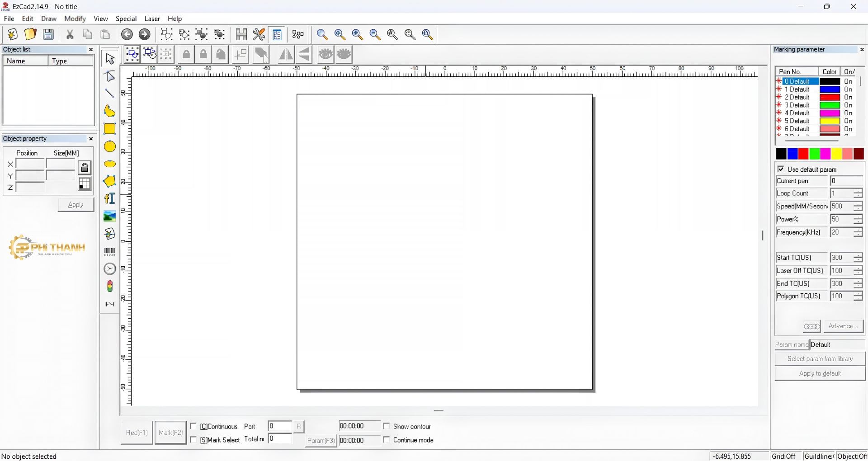Viewport: 868px width, 461px height.
Task: Choose the Node edit tool
Action: click(110, 76)
